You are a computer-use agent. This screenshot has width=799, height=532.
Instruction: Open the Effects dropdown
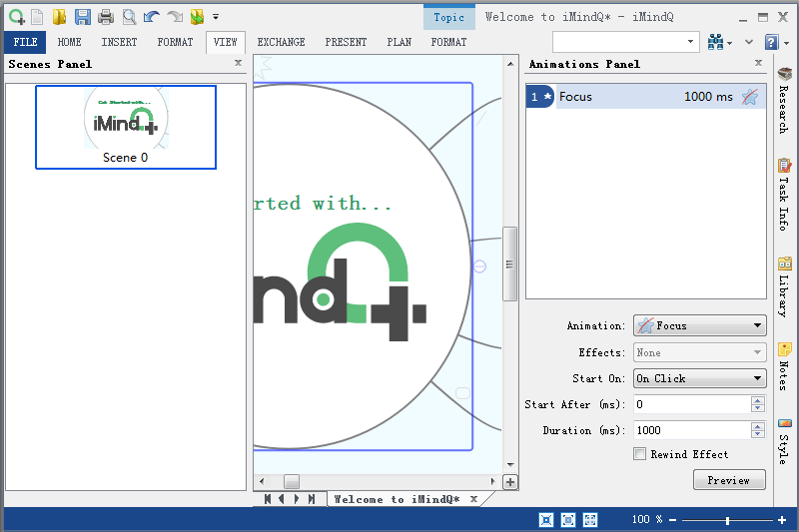coord(700,352)
